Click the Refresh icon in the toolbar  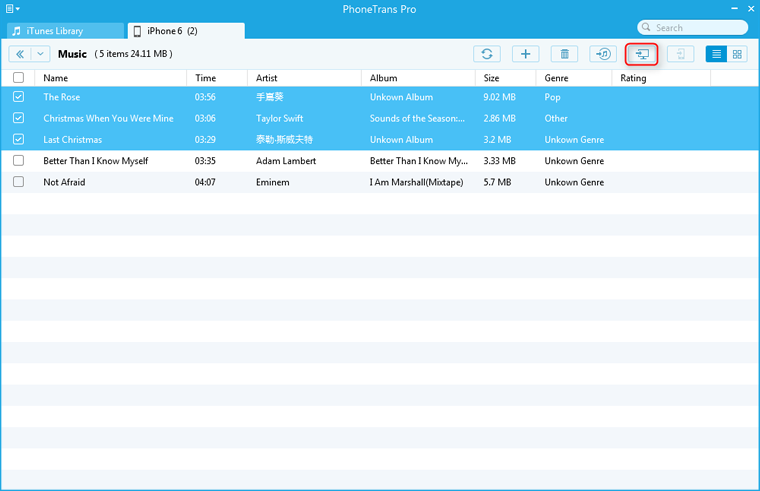tap(487, 54)
